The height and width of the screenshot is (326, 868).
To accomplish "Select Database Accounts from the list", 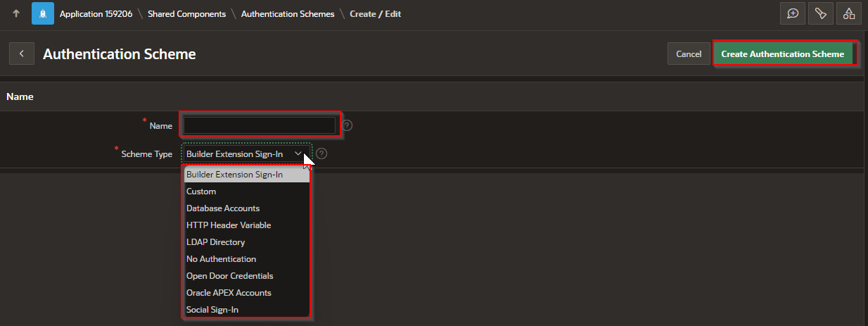I will [246, 208].
